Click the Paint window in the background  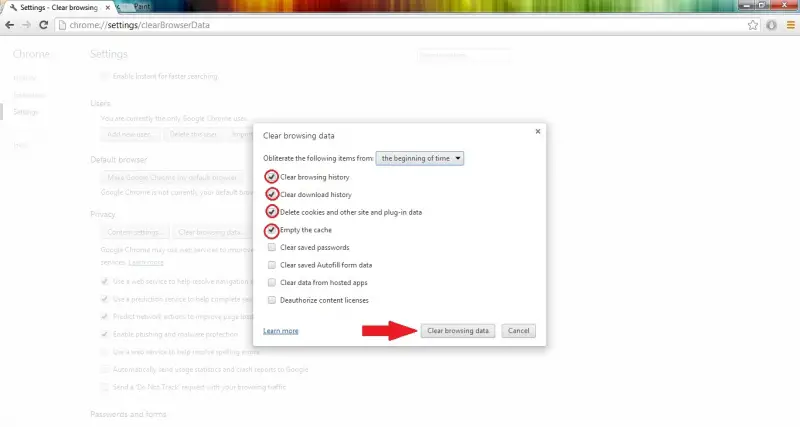142,6
